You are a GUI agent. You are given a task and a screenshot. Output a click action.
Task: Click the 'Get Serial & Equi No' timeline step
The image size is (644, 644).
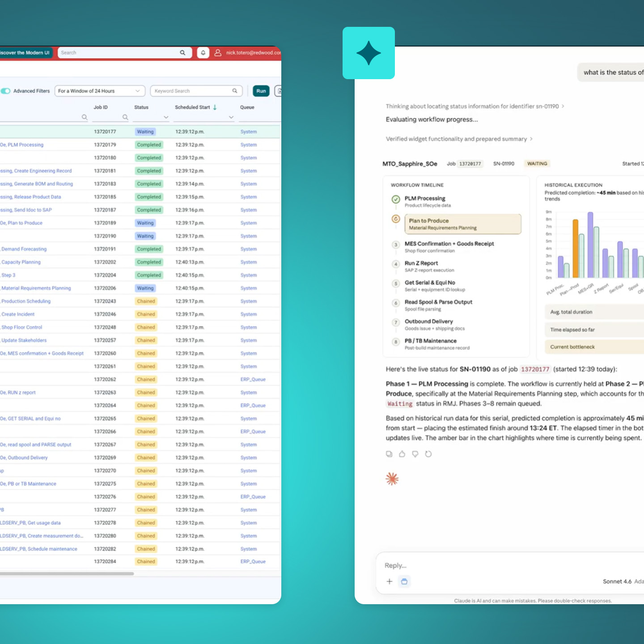coord(435,286)
